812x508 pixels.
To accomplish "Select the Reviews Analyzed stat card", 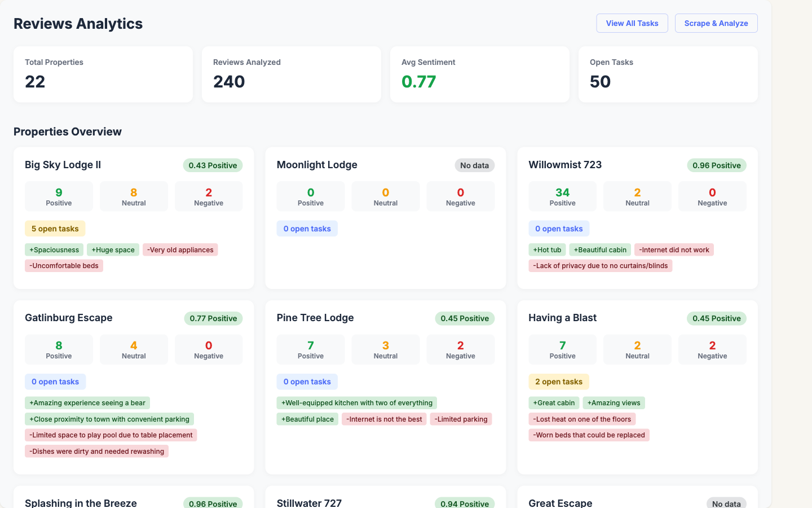I will point(292,75).
